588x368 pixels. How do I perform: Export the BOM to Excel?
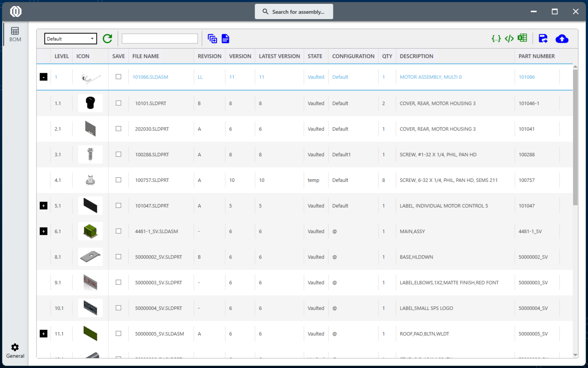[522, 38]
